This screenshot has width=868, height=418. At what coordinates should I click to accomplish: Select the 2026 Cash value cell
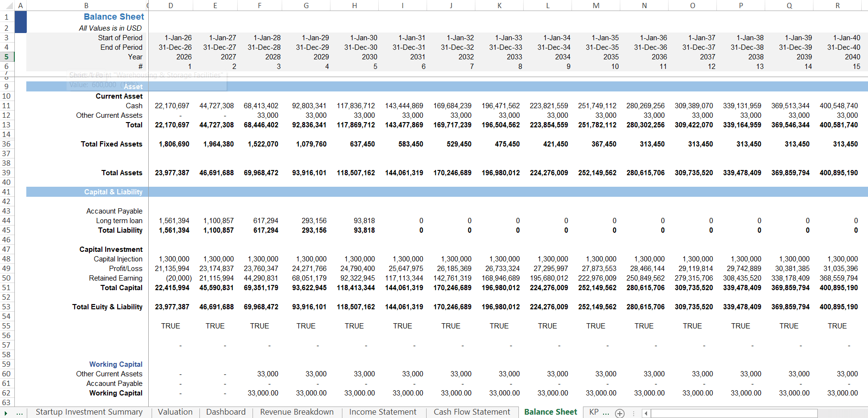point(172,106)
